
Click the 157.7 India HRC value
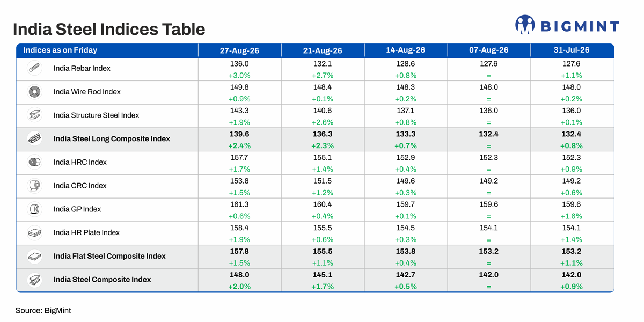pos(239,158)
